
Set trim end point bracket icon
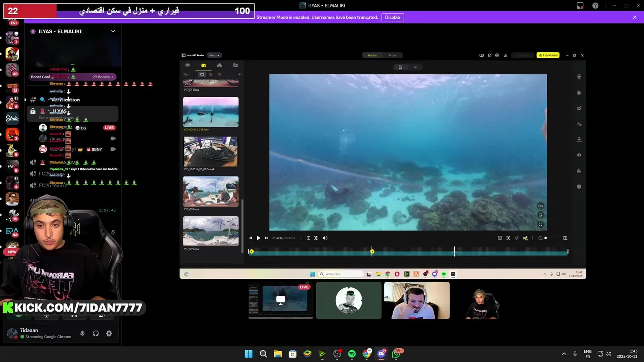click(316, 238)
